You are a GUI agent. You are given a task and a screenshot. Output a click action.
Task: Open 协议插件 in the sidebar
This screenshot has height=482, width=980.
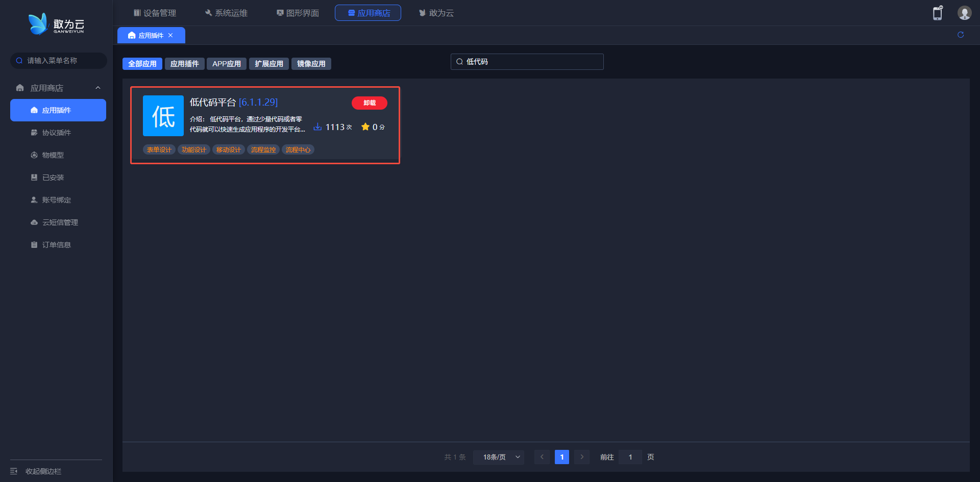(x=58, y=133)
